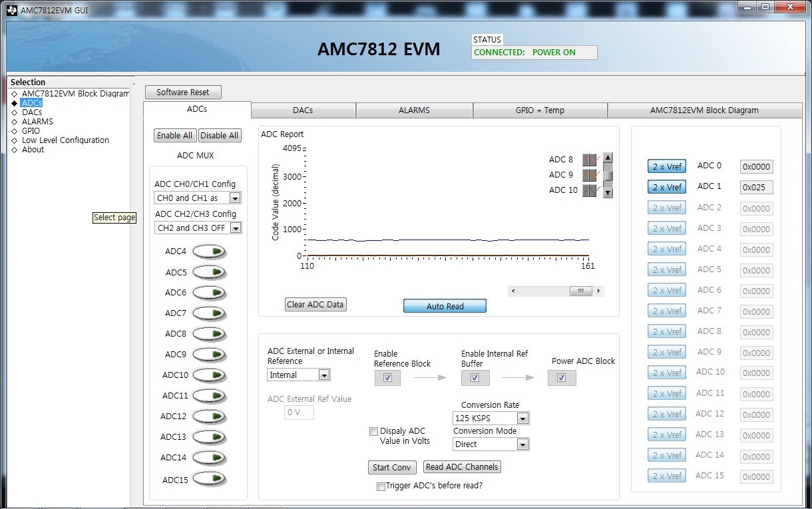Toggle 2 x Vref for ADC 1
This screenshot has width=812, height=509.
[666, 188]
